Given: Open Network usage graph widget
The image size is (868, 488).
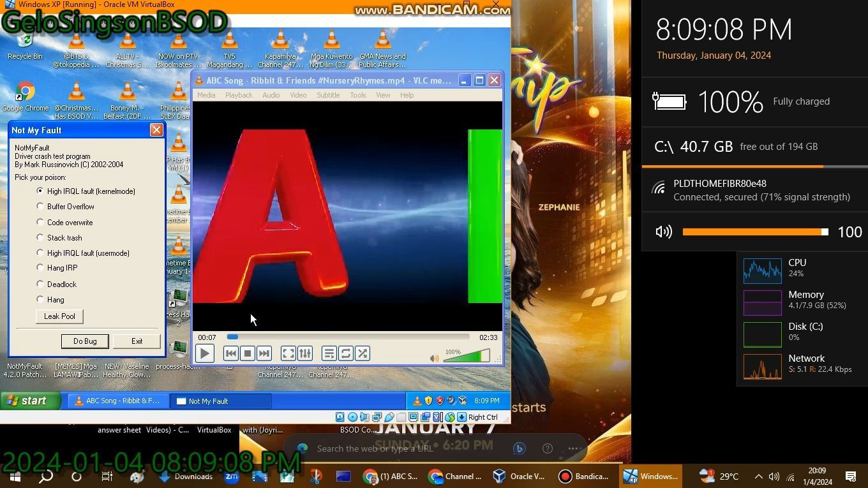Looking at the screenshot, I should pyautogui.click(x=762, y=366).
